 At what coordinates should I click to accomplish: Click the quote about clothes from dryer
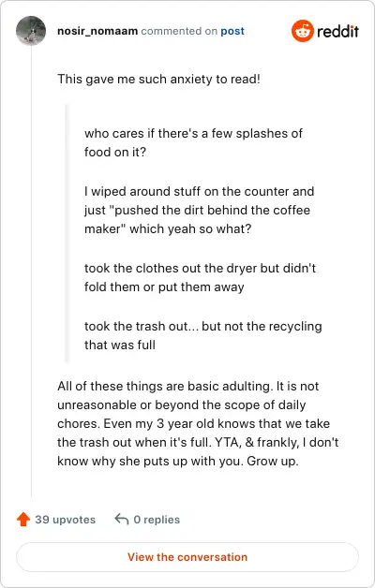click(200, 277)
